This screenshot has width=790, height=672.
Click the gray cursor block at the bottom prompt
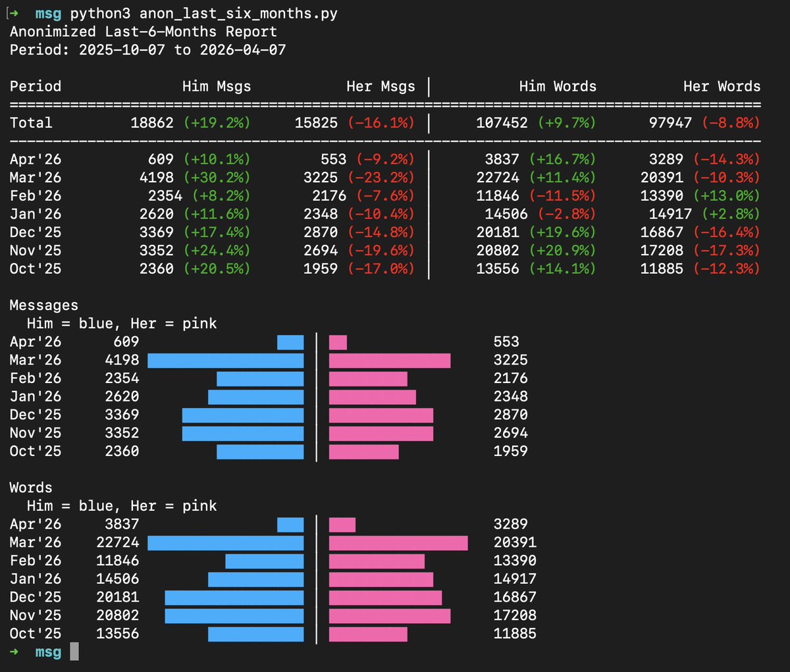click(74, 652)
